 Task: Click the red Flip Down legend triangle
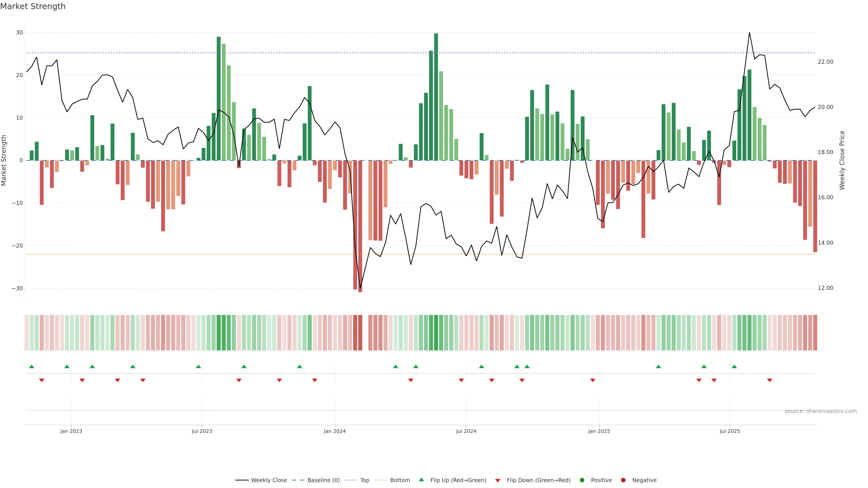tap(498, 481)
